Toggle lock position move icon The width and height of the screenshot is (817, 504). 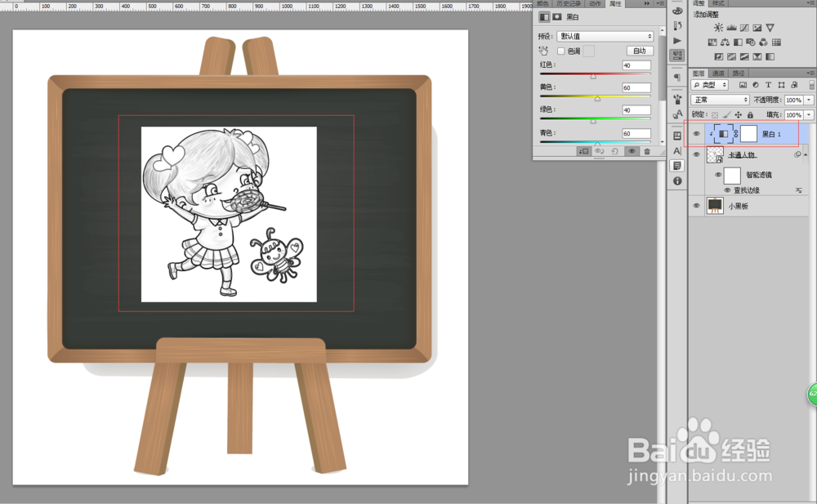click(739, 114)
